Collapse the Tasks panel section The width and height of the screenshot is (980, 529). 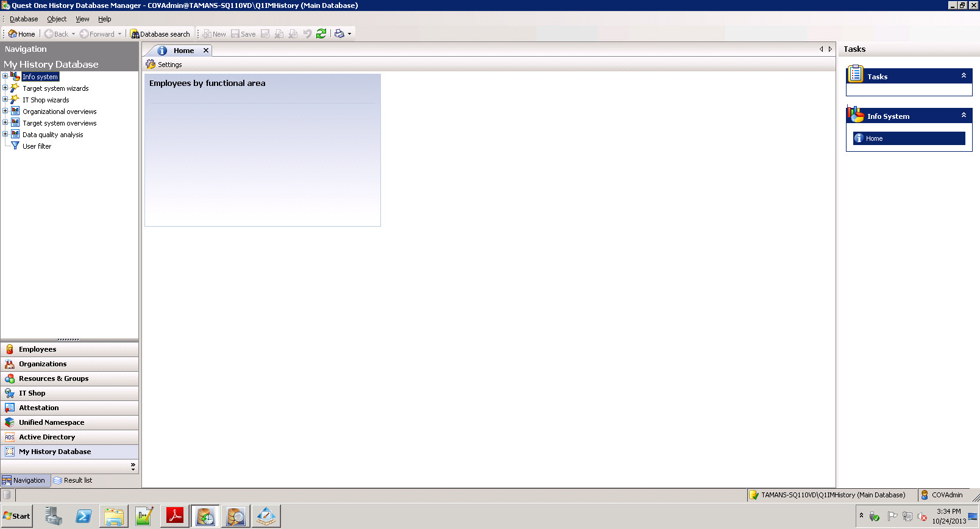[x=964, y=76]
